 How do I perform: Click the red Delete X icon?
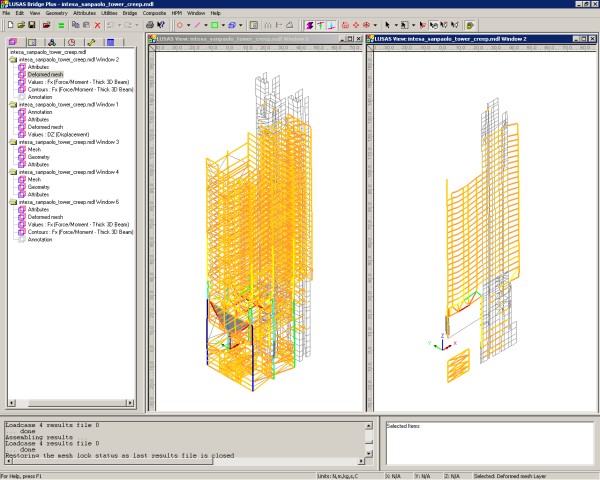point(97,24)
